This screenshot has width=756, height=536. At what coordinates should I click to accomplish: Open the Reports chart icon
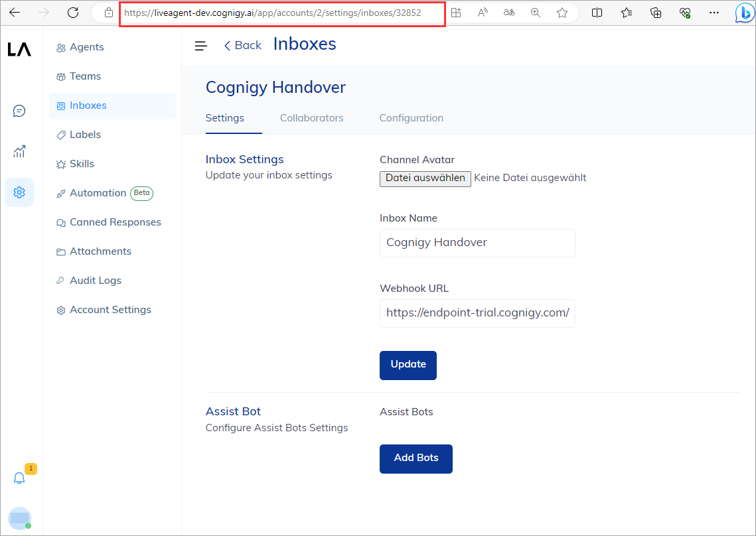coord(19,151)
